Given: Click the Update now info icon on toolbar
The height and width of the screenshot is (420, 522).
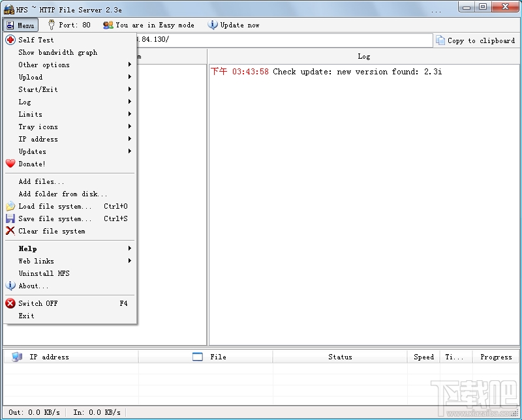Looking at the screenshot, I should tap(211, 25).
